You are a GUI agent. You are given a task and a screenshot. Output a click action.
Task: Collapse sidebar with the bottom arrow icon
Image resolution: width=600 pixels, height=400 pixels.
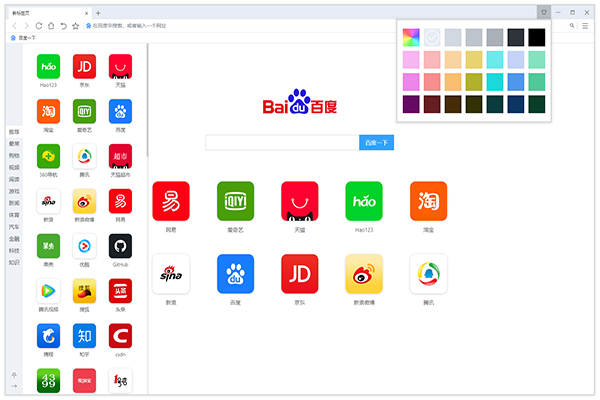coord(14,386)
